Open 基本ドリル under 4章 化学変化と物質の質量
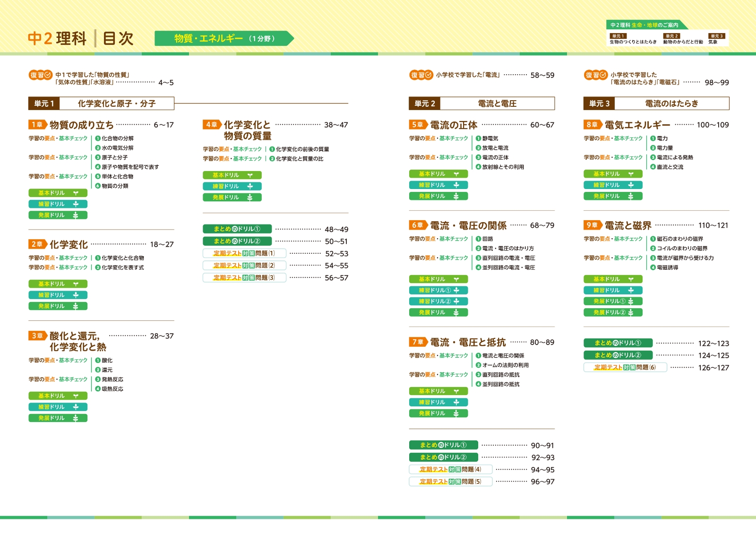The height and width of the screenshot is (534, 756). (232, 175)
